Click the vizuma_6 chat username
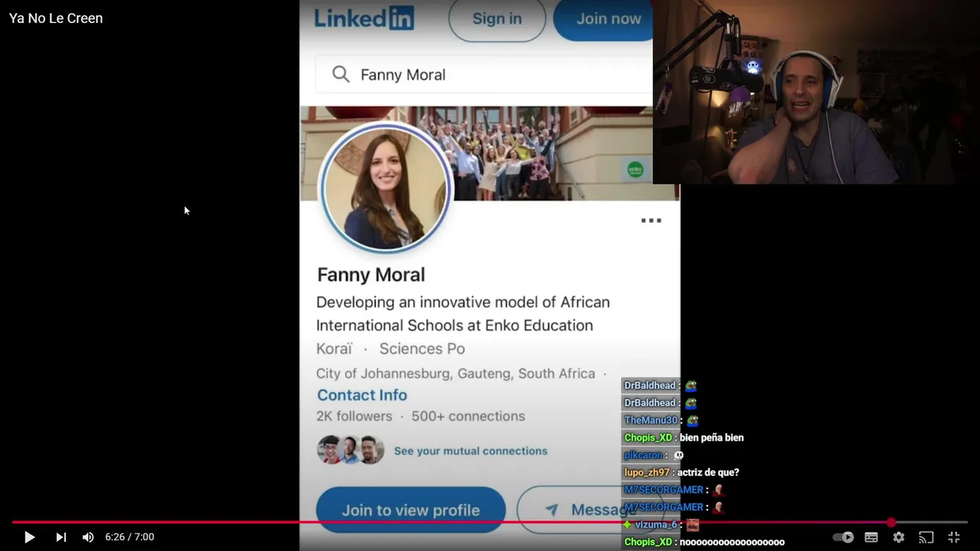The height and width of the screenshot is (551, 980). coord(656,525)
